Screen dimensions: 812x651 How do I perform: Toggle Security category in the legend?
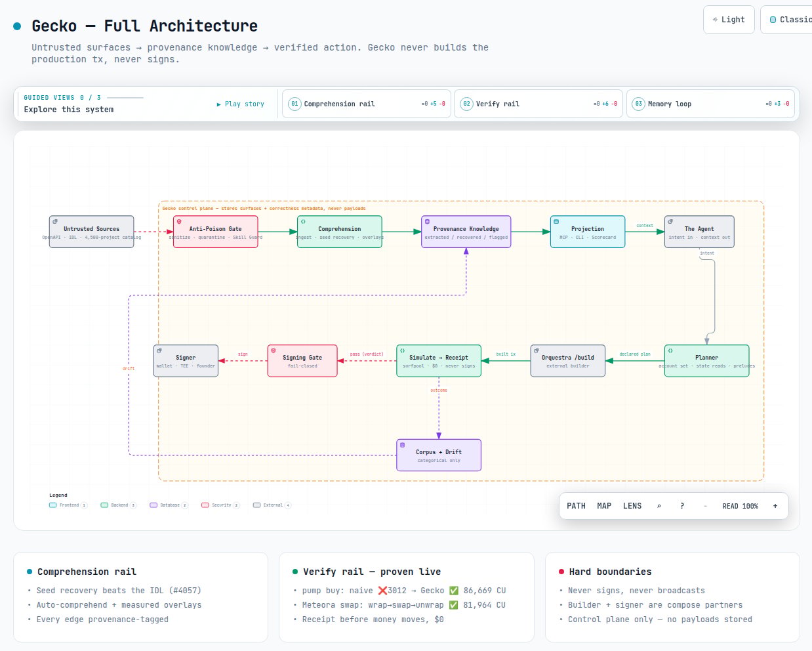220,505
